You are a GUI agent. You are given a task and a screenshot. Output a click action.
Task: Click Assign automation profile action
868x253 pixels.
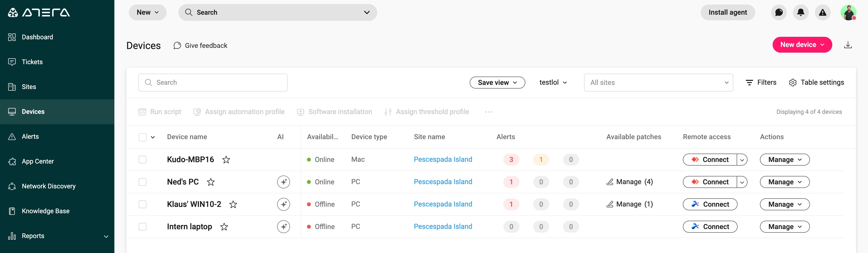tap(239, 112)
